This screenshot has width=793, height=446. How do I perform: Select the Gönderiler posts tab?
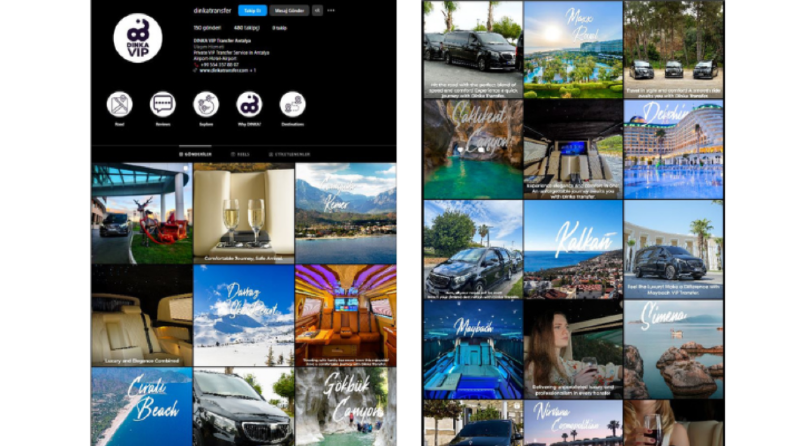tap(196, 154)
